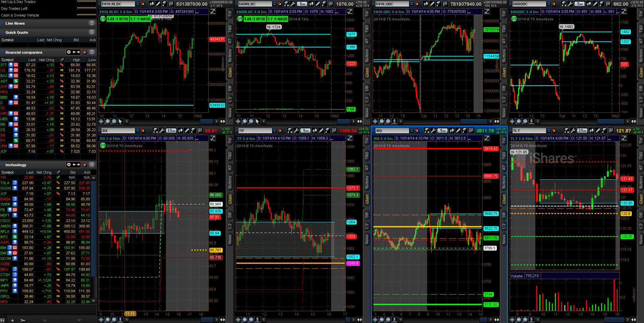This screenshot has width=644, height=323.
Task: Open candlestick chart-type icon on /NQ toolbar
Action: (x=452, y=131)
